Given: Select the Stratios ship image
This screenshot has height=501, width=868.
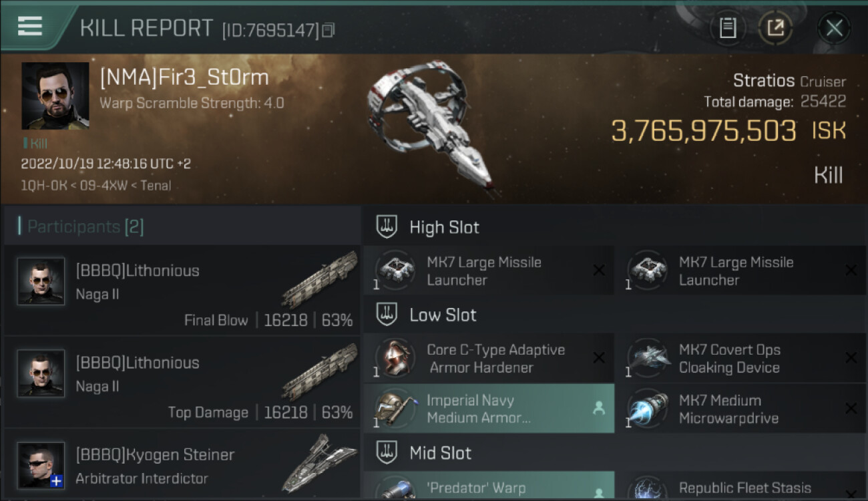Looking at the screenshot, I should click(427, 127).
